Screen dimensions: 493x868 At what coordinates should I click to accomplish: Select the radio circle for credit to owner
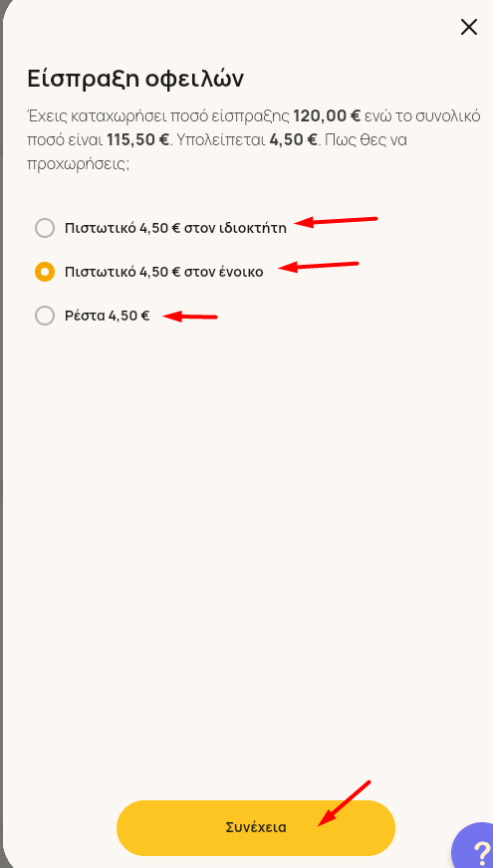45,228
